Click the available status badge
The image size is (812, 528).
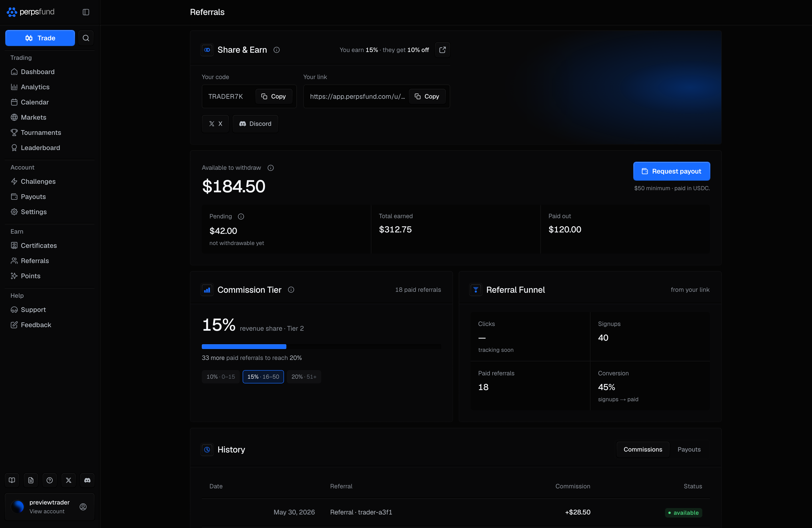pyautogui.click(x=683, y=513)
